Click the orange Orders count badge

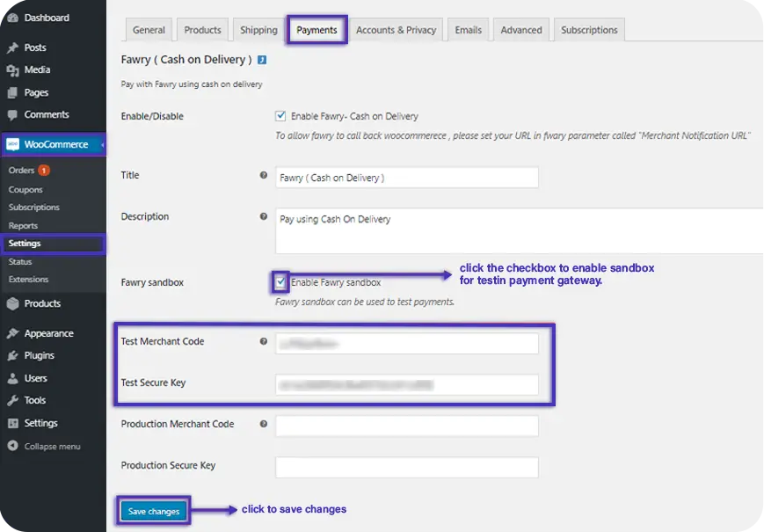(44, 171)
